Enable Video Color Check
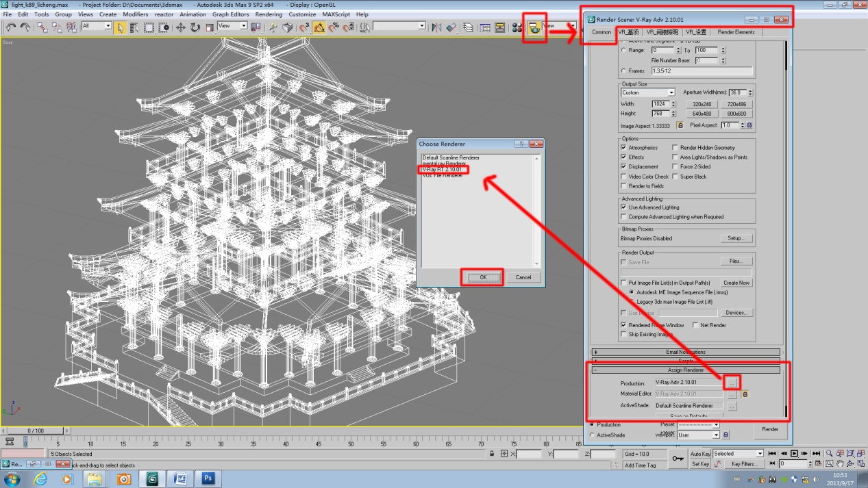 [x=623, y=177]
